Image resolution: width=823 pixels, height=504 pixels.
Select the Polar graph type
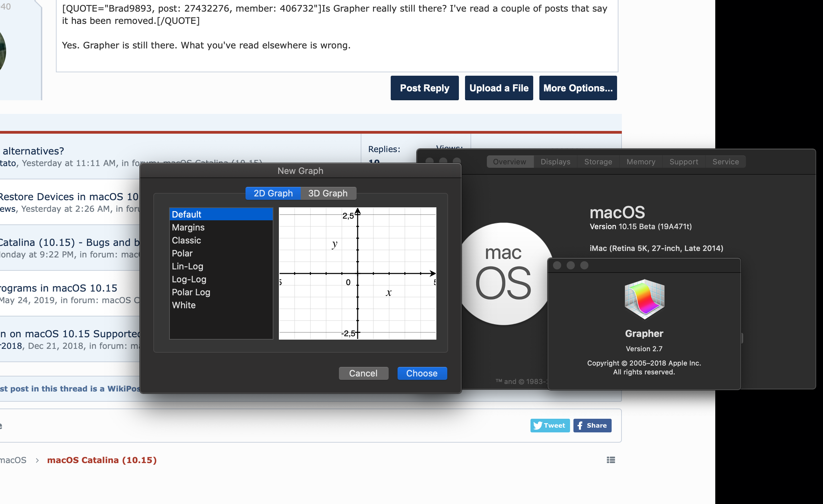[181, 253]
